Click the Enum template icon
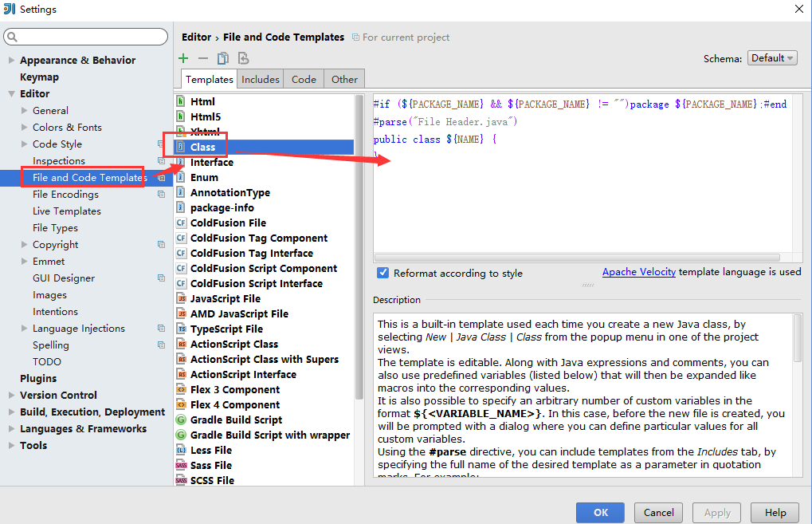Image resolution: width=812 pixels, height=524 pixels. click(181, 177)
